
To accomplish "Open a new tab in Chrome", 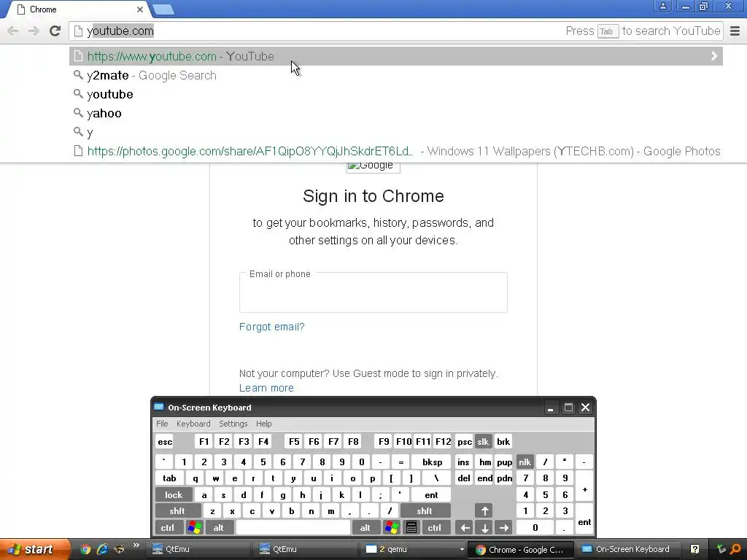I will (x=163, y=9).
